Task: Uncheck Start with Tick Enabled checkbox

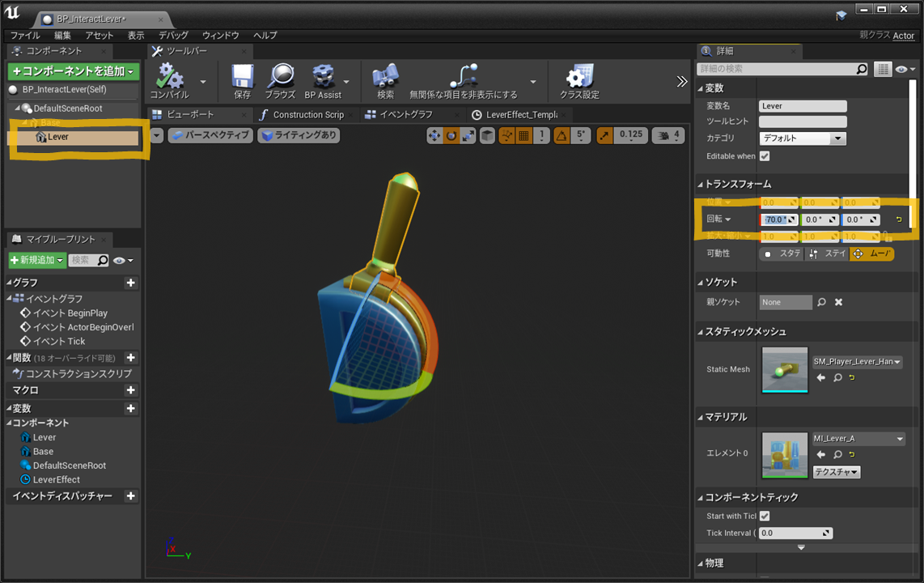Action: tap(765, 516)
